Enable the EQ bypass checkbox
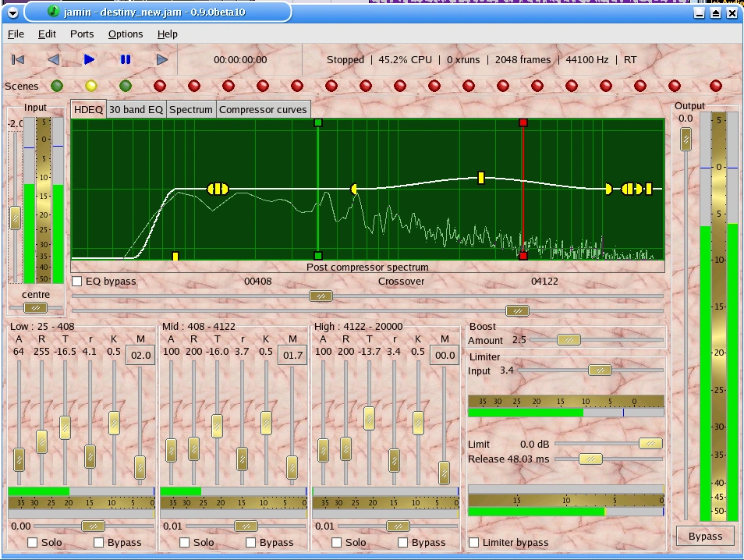The image size is (744, 560). click(77, 281)
